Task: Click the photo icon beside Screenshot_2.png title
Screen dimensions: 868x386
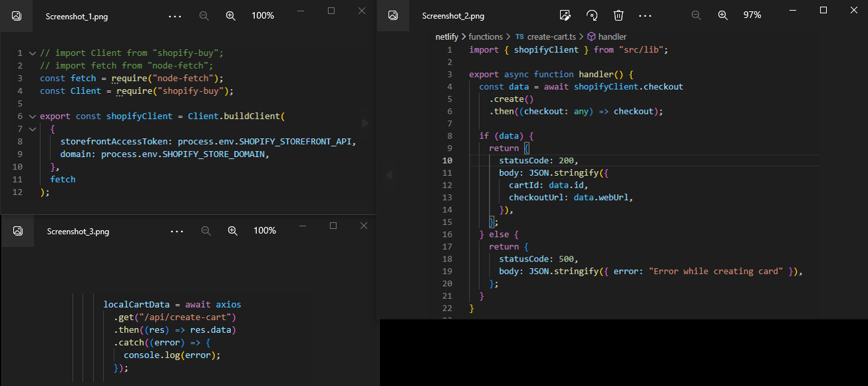Action: pos(393,15)
